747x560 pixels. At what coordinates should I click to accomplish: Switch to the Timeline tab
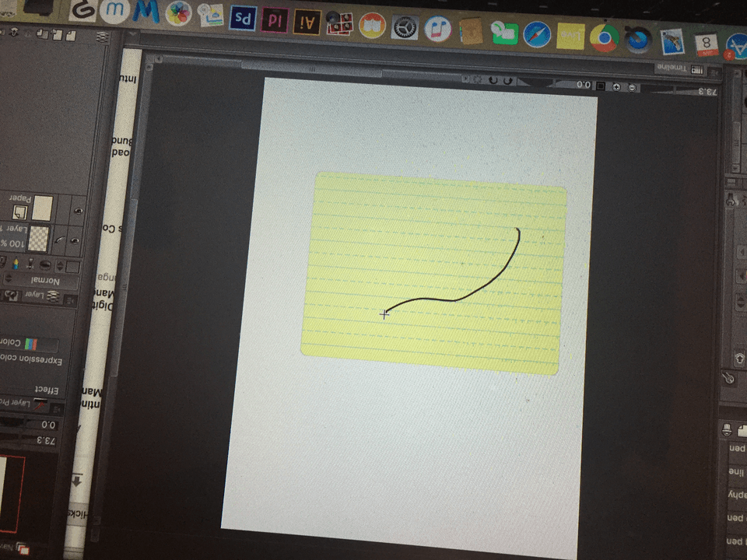click(x=672, y=68)
